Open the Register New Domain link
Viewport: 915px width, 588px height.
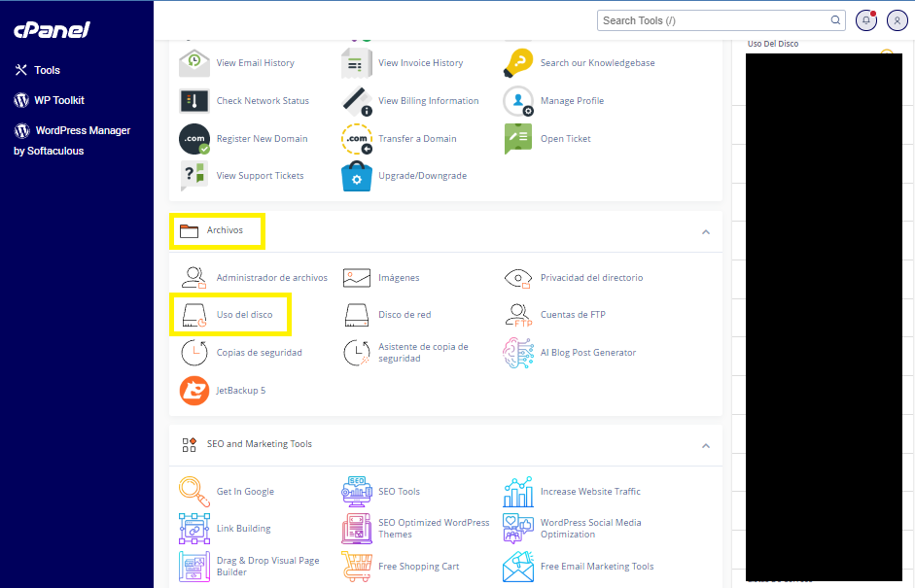[x=262, y=139]
